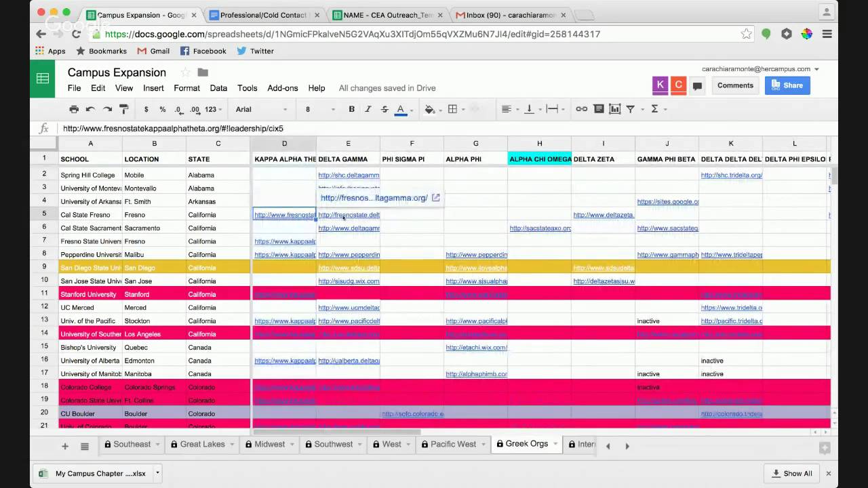Click the Insert comment icon in toolbar
The width and height of the screenshot is (868, 488).
(x=598, y=109)
